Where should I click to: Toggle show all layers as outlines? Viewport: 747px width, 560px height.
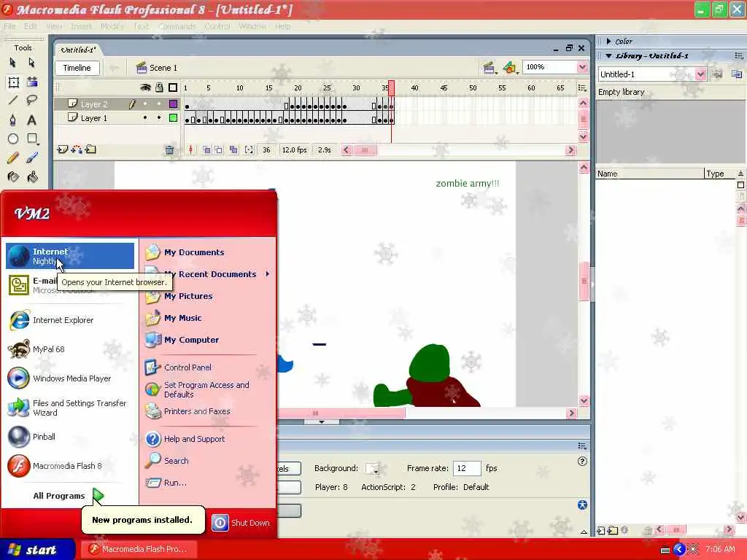[173, 87]
